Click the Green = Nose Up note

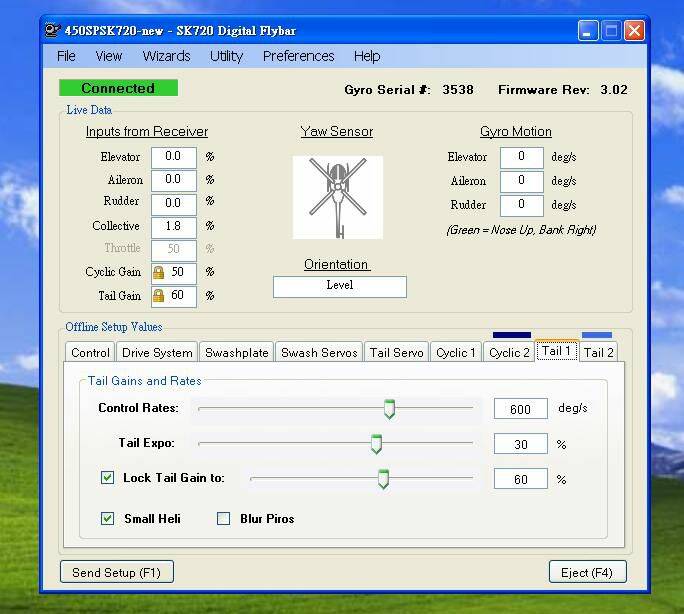click(x=521, y=230)
